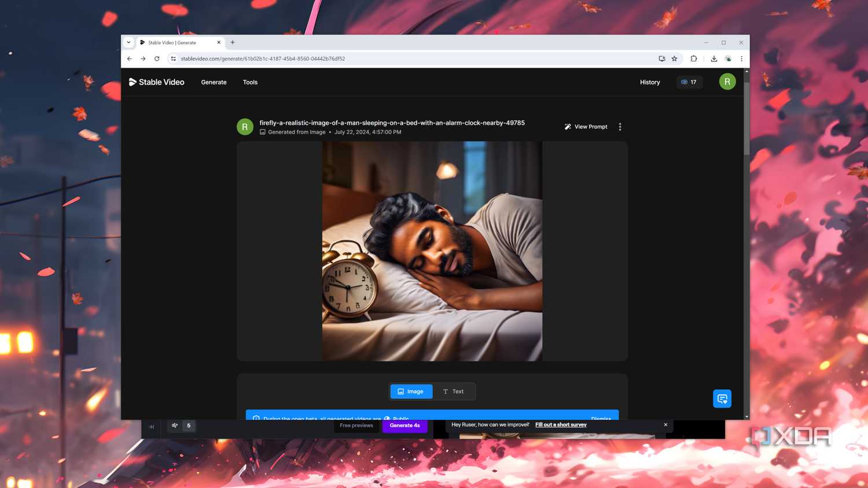Open the 'Fill out a short survey' link
Screen dimensions: 868x488
click(561, 424)
